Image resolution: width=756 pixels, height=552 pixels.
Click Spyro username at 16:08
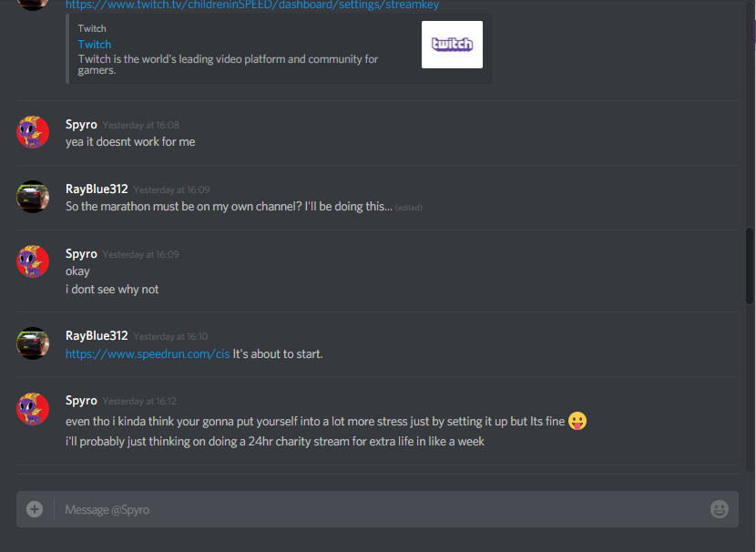[x=81, y=125]
